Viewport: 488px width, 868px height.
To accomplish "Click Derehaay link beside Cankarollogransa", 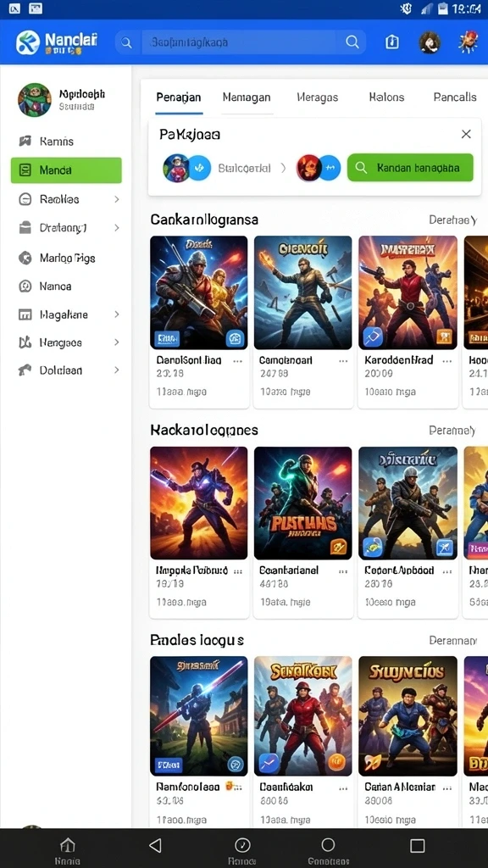I will (x=453, y=220).
